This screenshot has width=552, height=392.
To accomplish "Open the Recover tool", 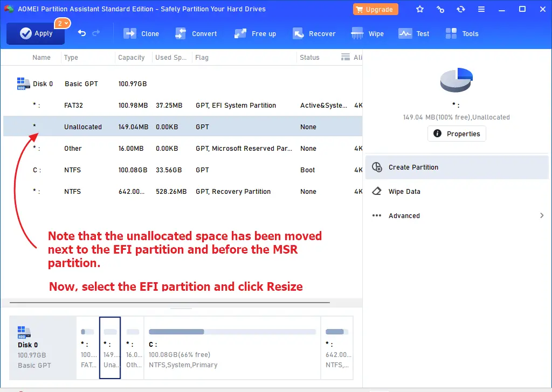I will [x=314, y=34].
